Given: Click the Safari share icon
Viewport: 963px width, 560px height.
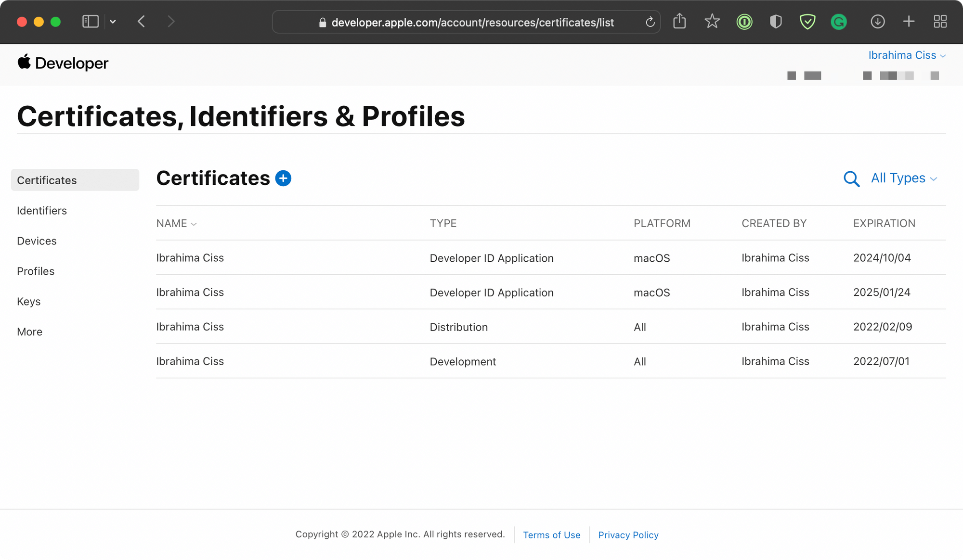Looking at the screenshot, I should [679, 22].
